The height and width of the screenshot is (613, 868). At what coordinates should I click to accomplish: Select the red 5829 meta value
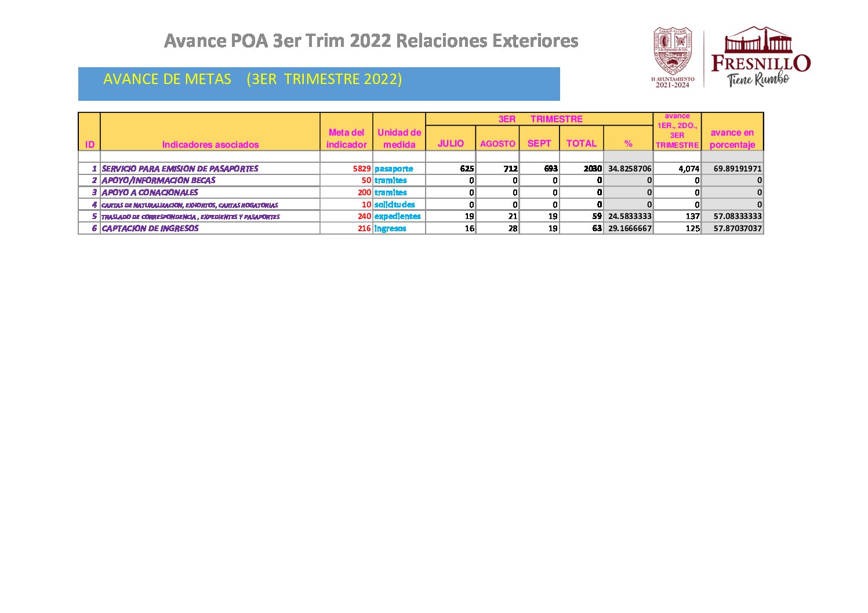(361, 169)
